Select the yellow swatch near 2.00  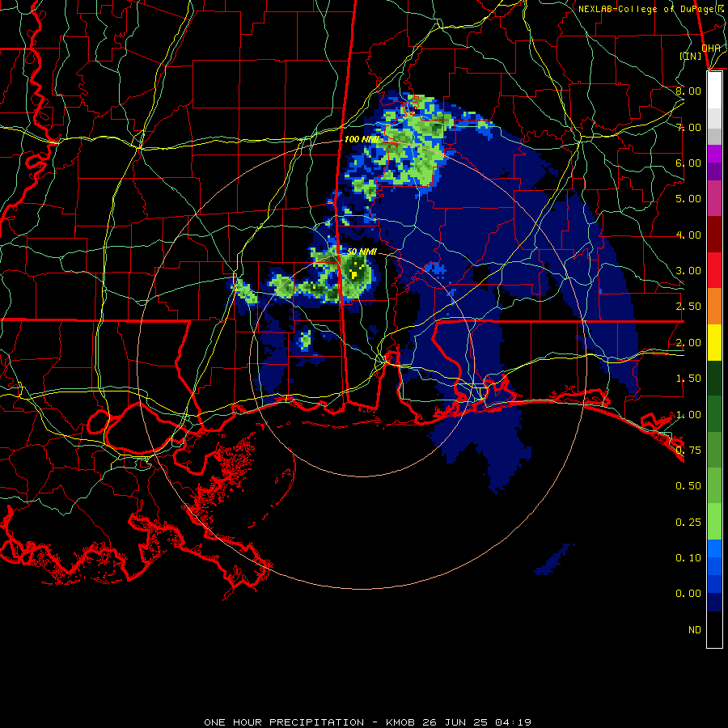click(714, 342)
